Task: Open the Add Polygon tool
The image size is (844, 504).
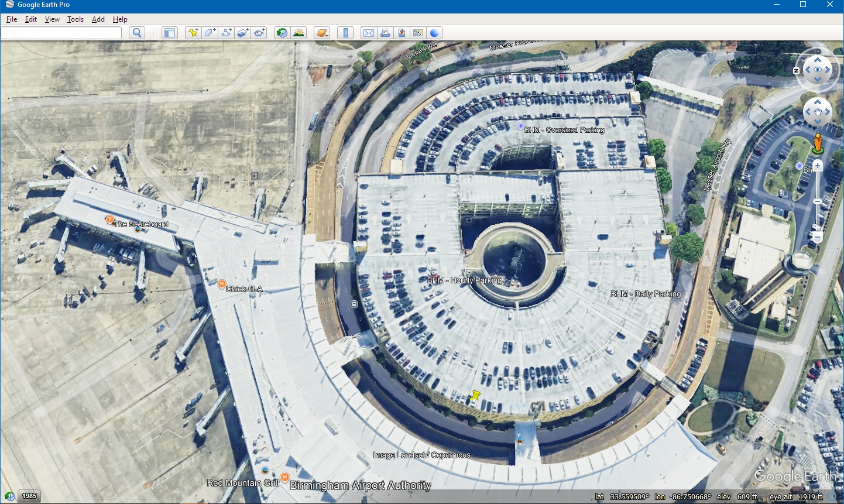Action: [x=210, y=33]
